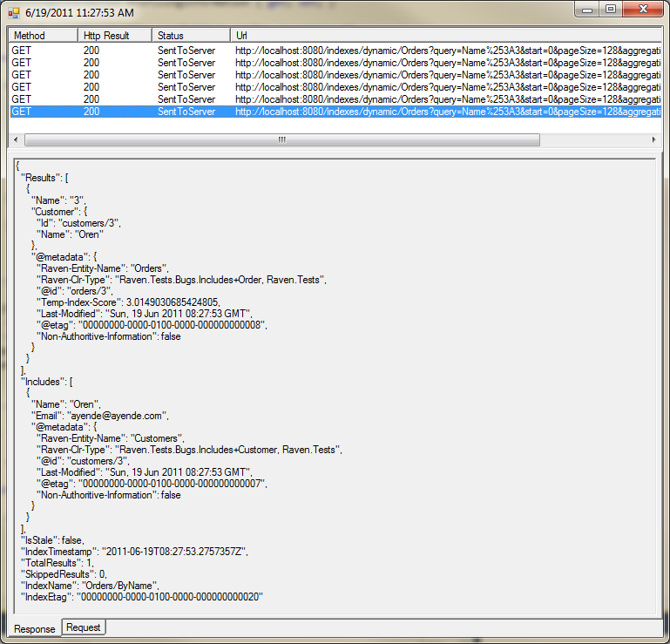This screenshot has width=670, height=644.
Task: Minimize the request log window
Action: point(587,10)
